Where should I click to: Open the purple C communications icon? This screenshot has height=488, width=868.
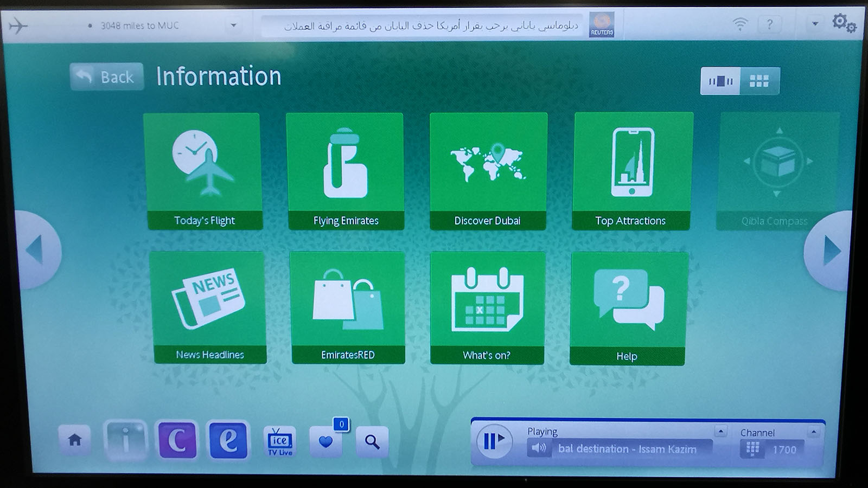click(x=177, y=440)
